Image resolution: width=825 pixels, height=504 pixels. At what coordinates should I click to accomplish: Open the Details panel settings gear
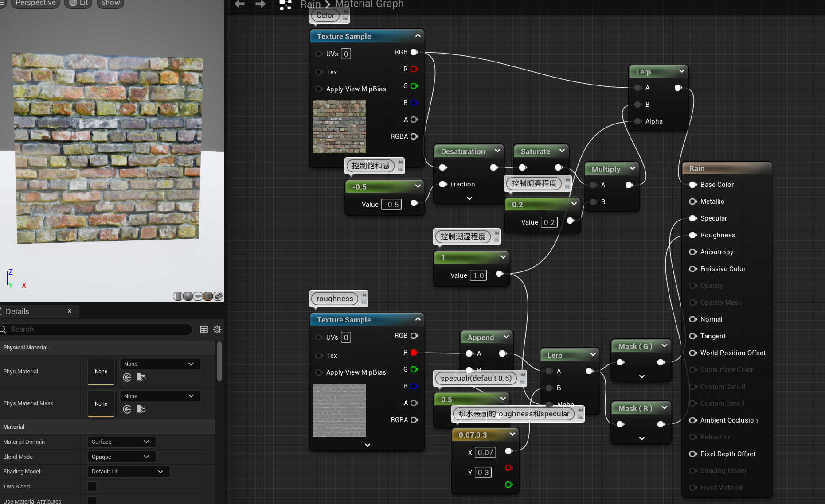pyautogui.click(x=217, y=329)
